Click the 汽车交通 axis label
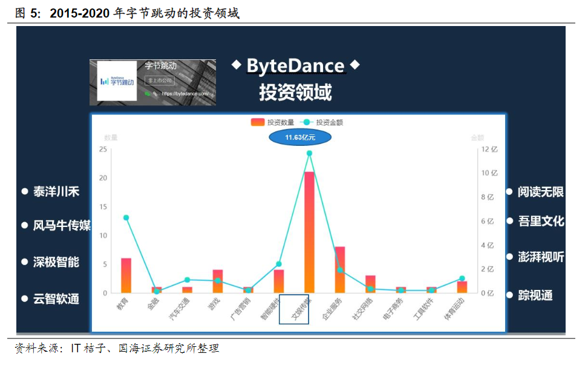This screenshot has height=365, width=588. (179, 309)
